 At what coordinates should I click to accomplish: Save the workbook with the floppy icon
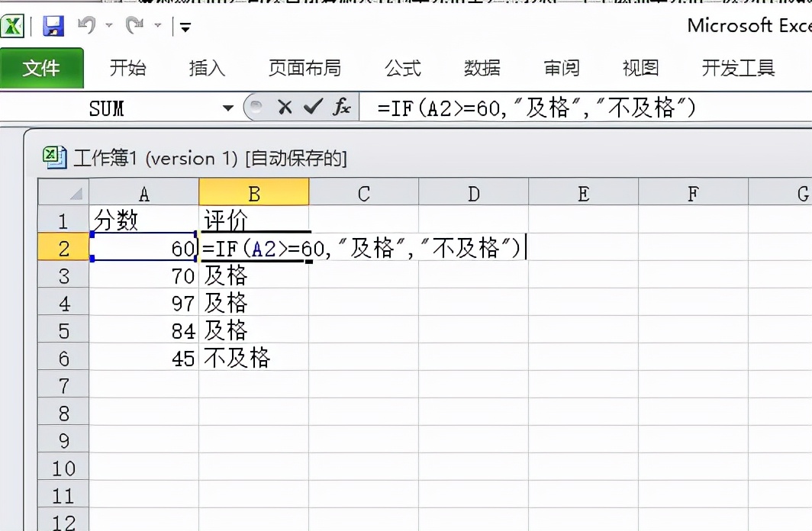point(53,25)
